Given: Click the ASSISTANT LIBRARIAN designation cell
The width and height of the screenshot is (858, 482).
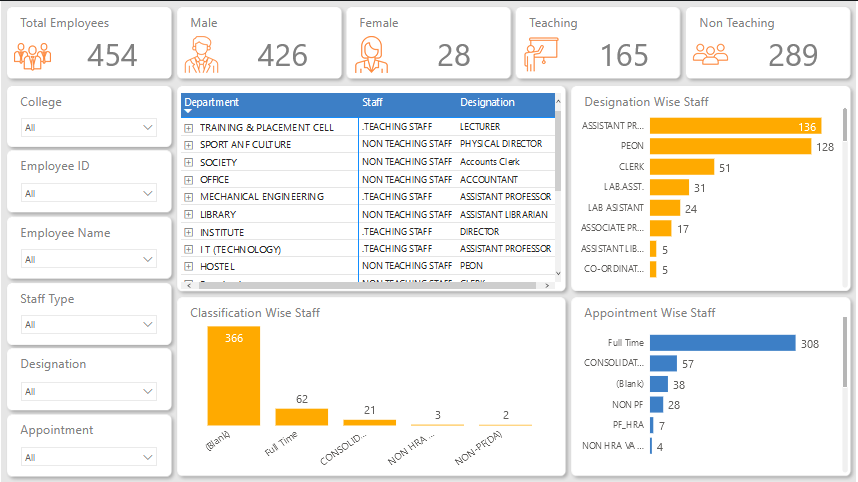Looking at the screenshot, I should pos(503,214).
